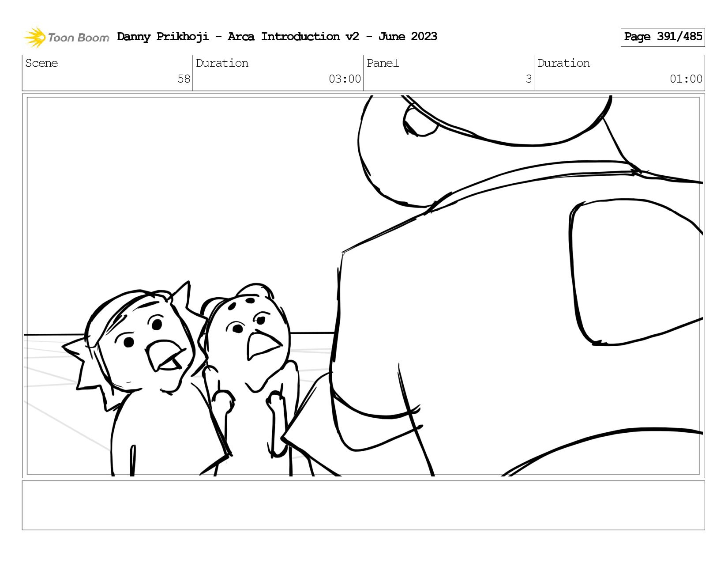Click the storyboard panel drawing
Screen dimensions: 728x563
pyautogui.click(x=364, y=286)
